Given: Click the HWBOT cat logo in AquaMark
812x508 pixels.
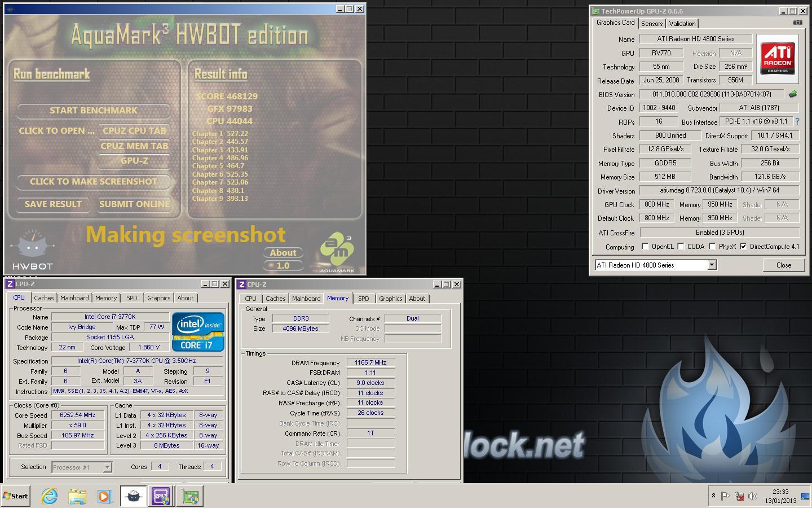Looking at the screenshot, I should click(x=32, y=250).
